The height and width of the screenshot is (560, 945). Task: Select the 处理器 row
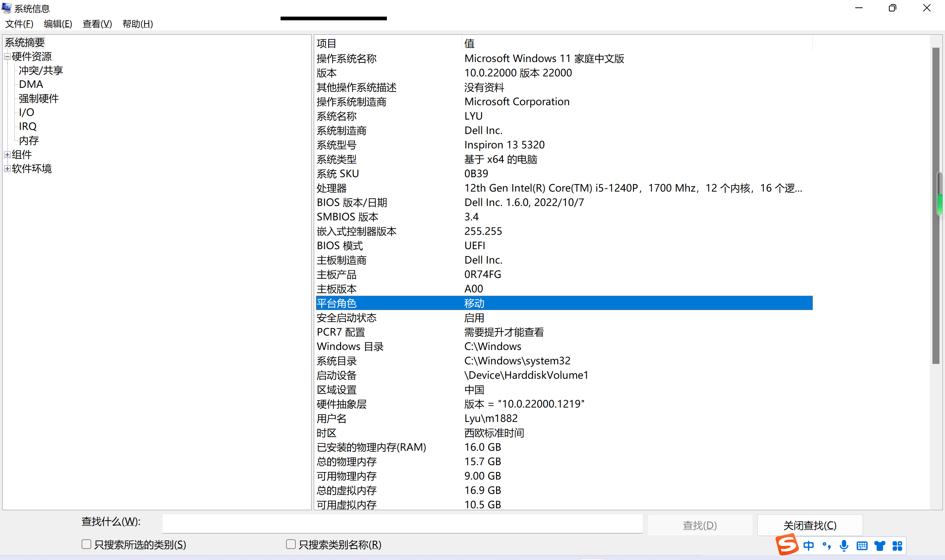pos(564,188)
